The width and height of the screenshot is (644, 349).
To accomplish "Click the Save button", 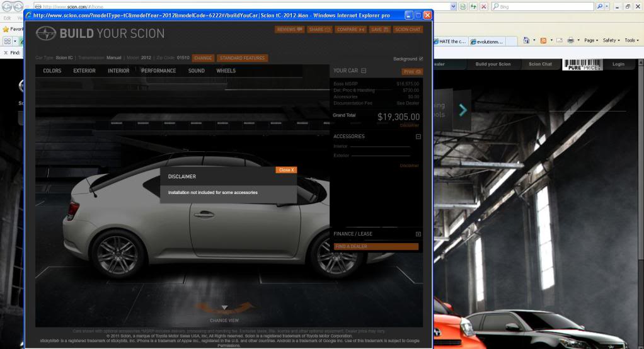I will coord(379,30).
